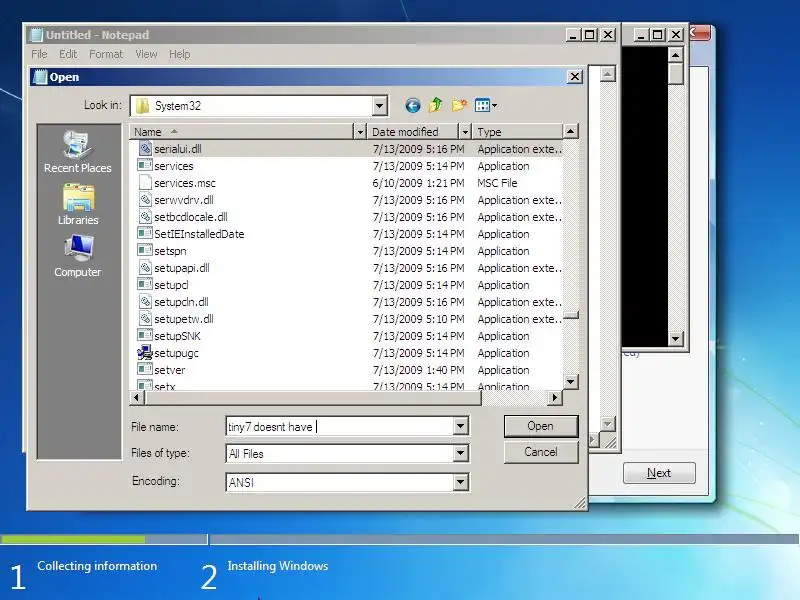Open the View menu in Notepad
Screen dimensions: 800x600
[x=146, y=54]
